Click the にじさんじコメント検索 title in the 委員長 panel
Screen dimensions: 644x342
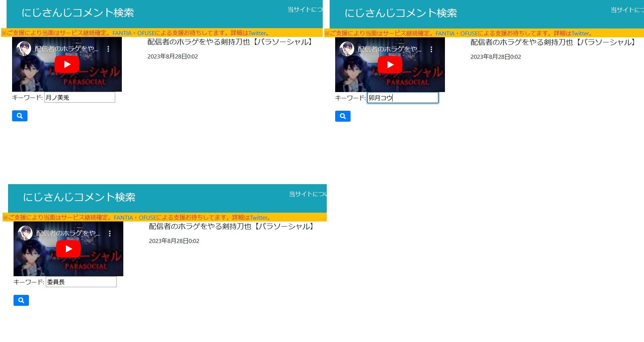(x=79, y=197)
